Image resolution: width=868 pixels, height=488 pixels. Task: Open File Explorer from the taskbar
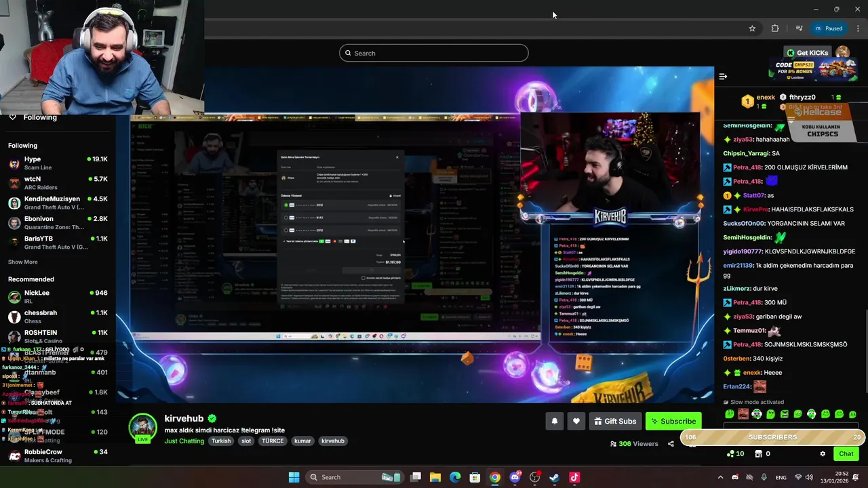tap(435, 477)
